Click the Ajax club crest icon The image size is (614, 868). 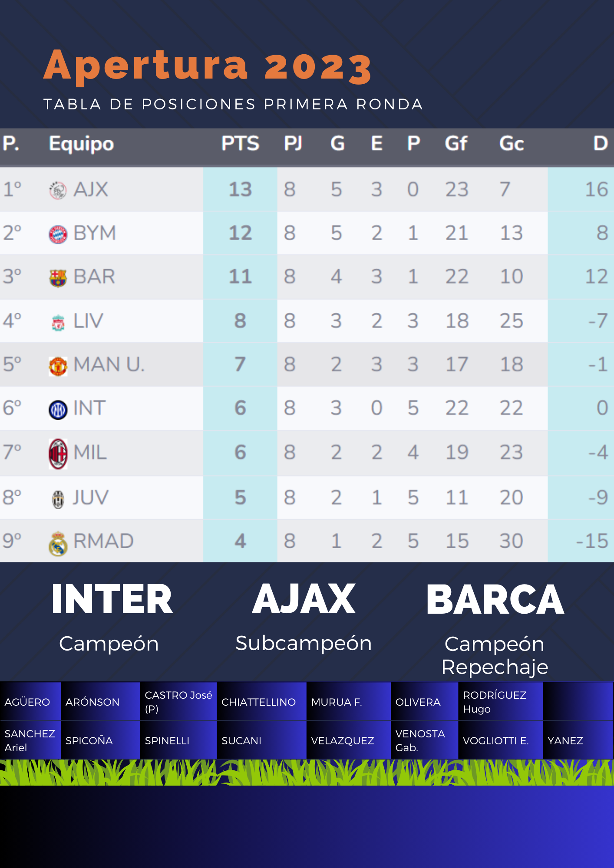[x=57, y=190]
